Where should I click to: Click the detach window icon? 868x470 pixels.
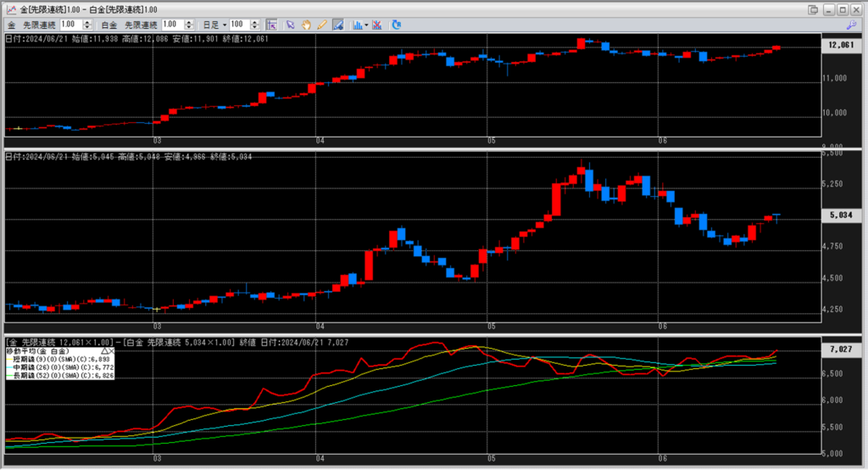(813, 8)
